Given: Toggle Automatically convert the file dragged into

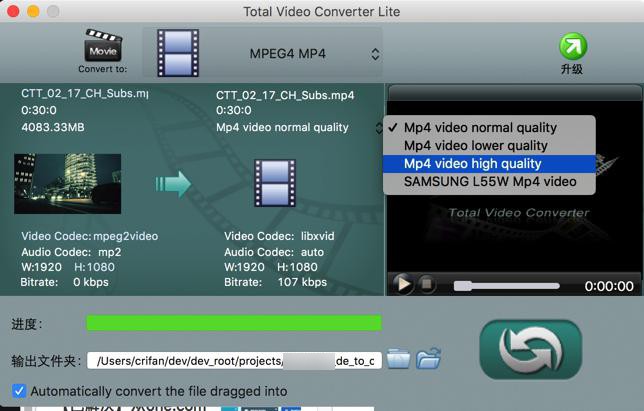Looking at the screenshot, I should click(x=19, y=391).
